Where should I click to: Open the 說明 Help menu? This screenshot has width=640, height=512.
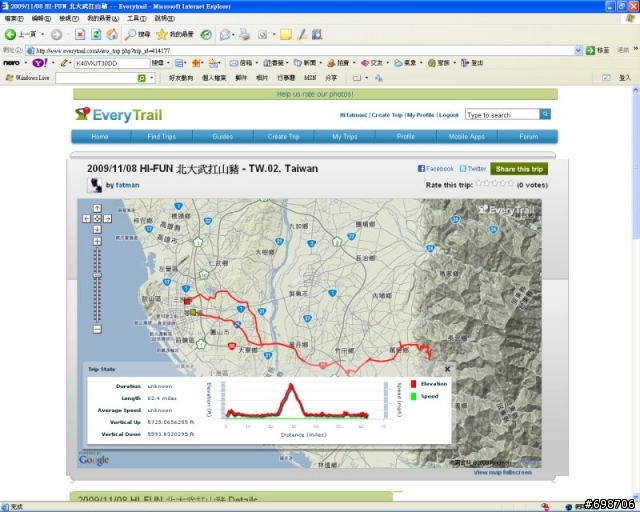click(164, 18)
